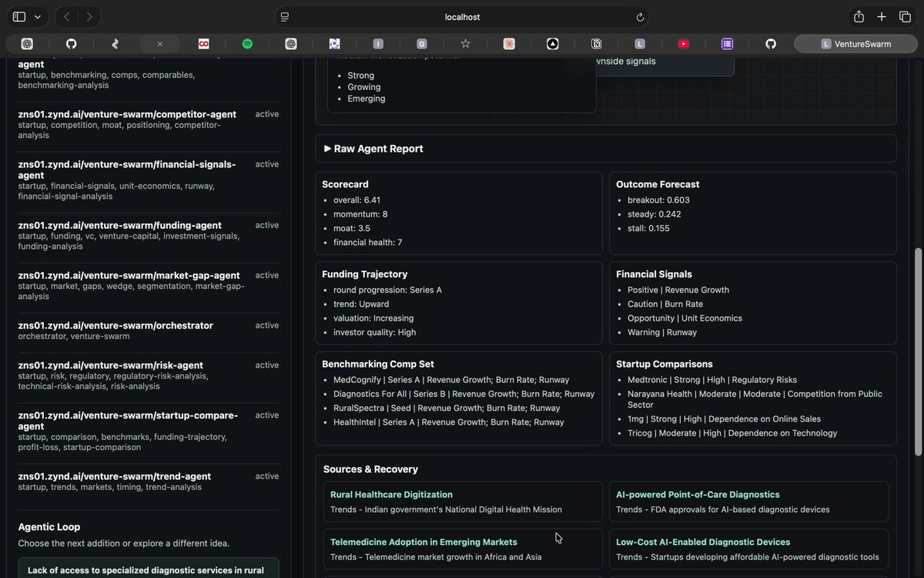Viewport: 924px width, 578px height.
Task: Click active status of orchestrator
Action: tap(267, 325)
